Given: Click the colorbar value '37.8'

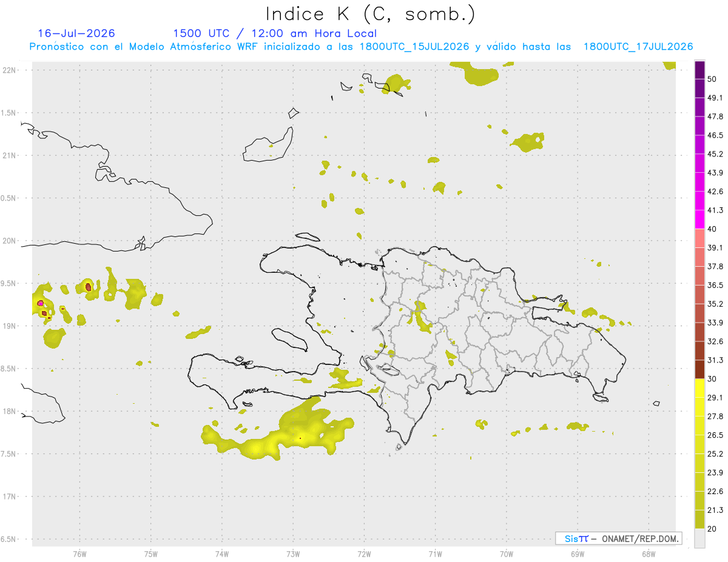Looking at the screenshot, I should (x=715, y=267).
